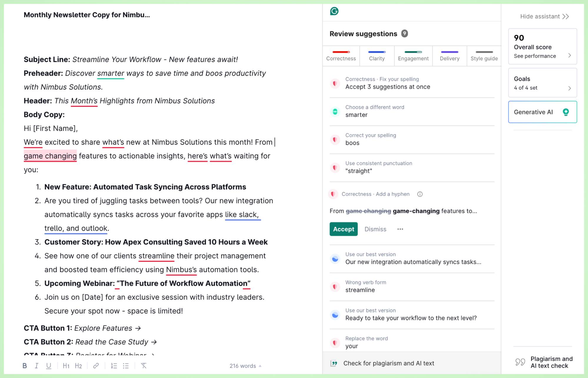The width and height of the screenshot is (588, 378).
Task: Expand 'Correct your spelling boos' card
Action: 412,139
